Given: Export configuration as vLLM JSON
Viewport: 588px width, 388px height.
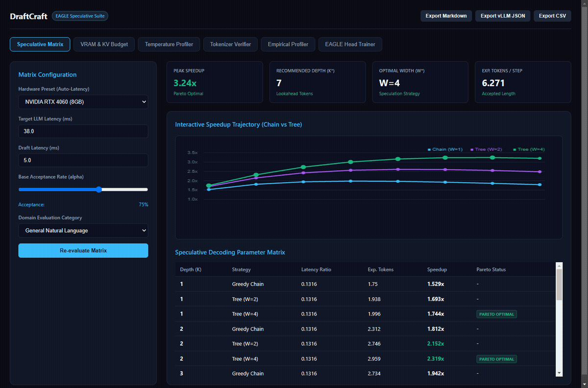Looking at the screenshot, I should [x=503, y=16].
